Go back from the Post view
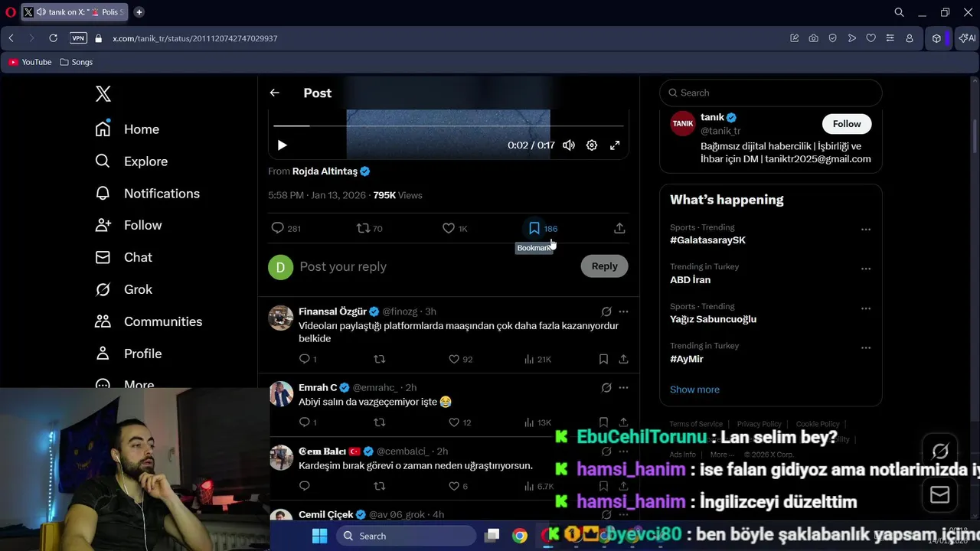 [x=275, y=93]
